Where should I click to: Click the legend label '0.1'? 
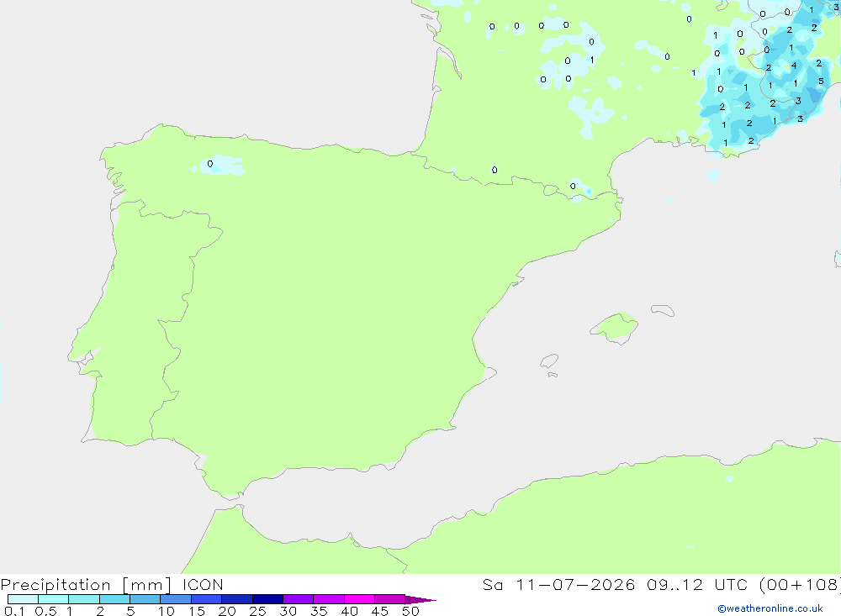coord(14,611)
